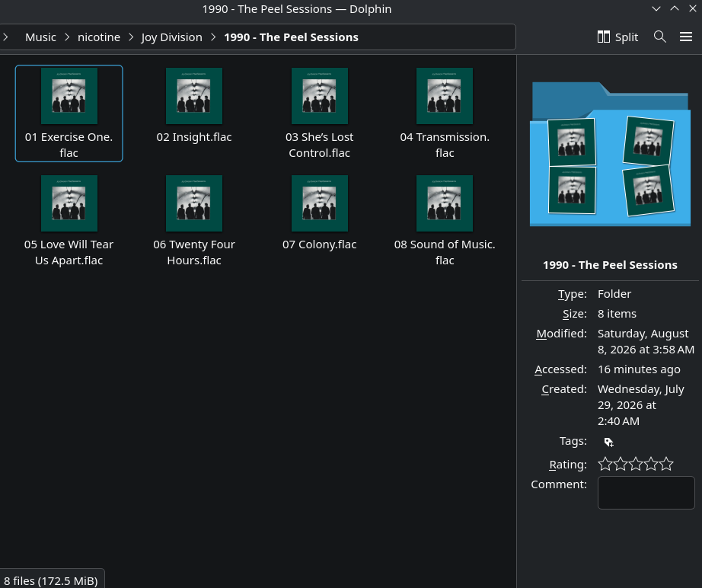Click file name label 06 Twenty Four Hours.flac
The image size is (702, 588).
[x=194, y=253]
